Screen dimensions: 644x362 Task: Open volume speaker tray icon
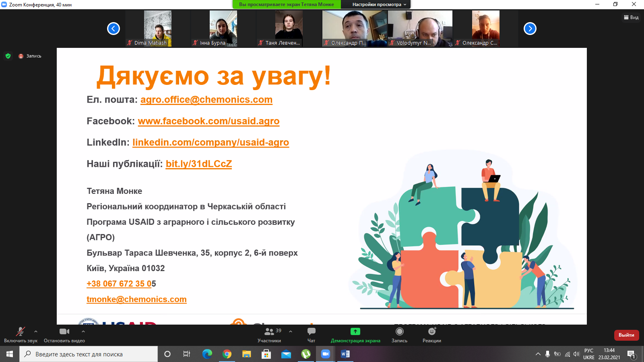(x=576, y=354)
